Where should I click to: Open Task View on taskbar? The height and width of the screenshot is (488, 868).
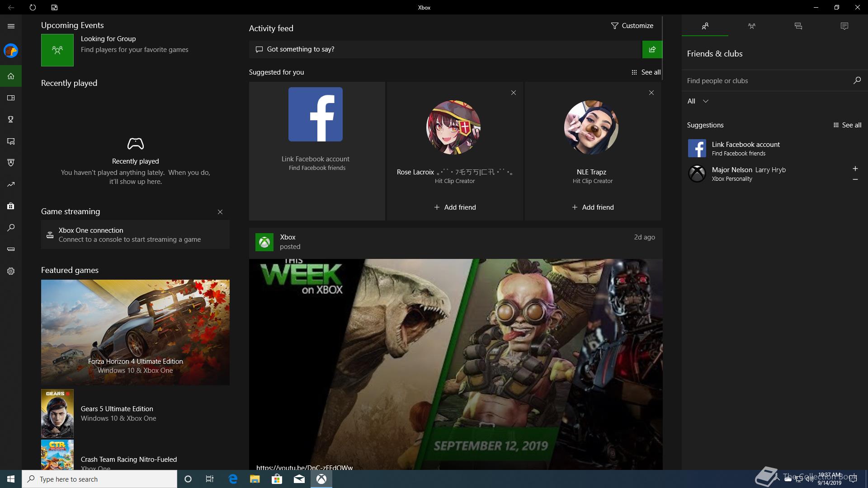(x=210, y=479)
